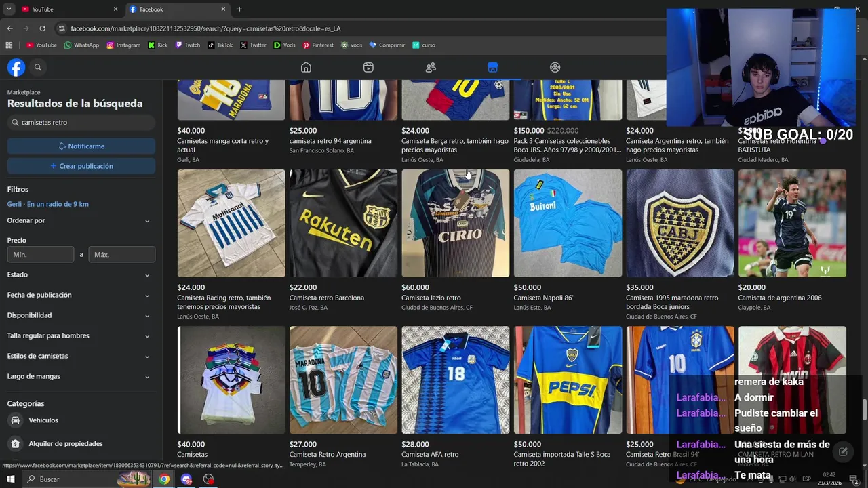Go to the Home feed icon

(306, 67)
